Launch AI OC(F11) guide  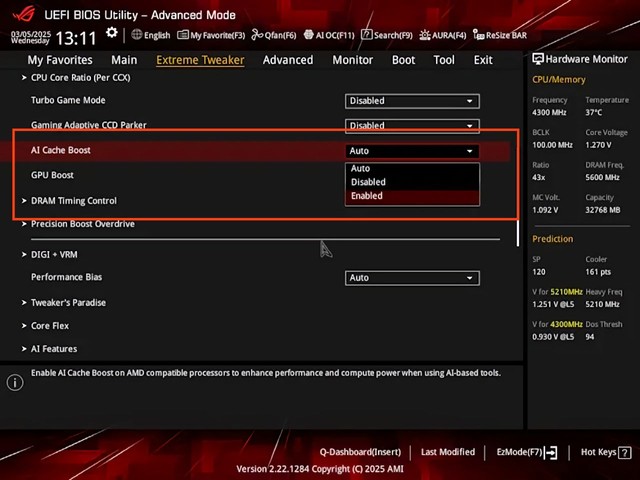tap(329, 36)
